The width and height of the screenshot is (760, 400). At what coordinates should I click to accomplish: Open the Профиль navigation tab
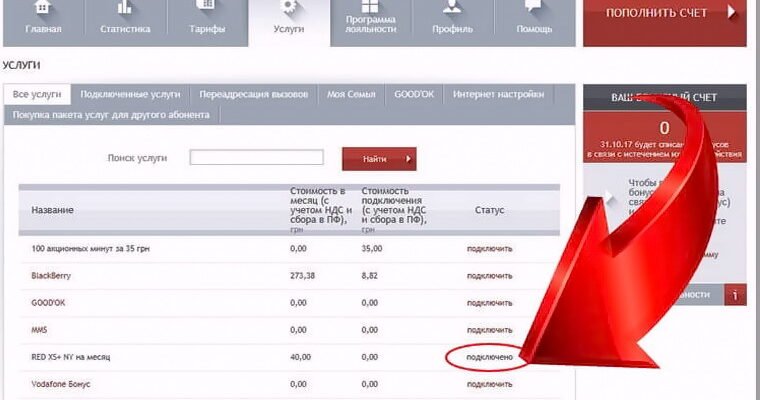click(x=453, y=23)
